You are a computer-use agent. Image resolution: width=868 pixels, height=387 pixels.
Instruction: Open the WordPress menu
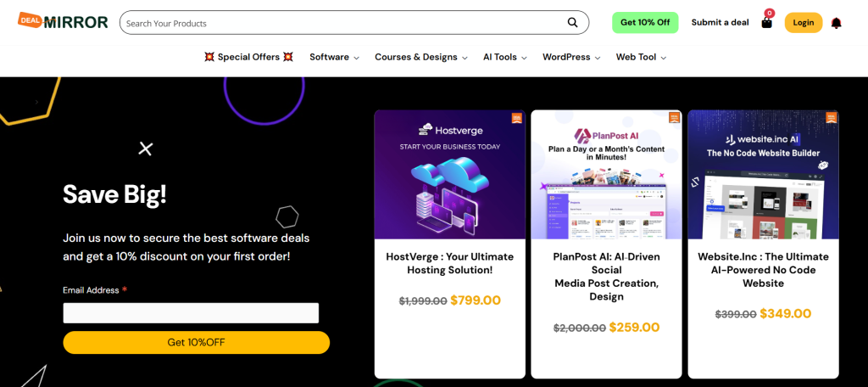pyautogui.click(x=571, y=57)
